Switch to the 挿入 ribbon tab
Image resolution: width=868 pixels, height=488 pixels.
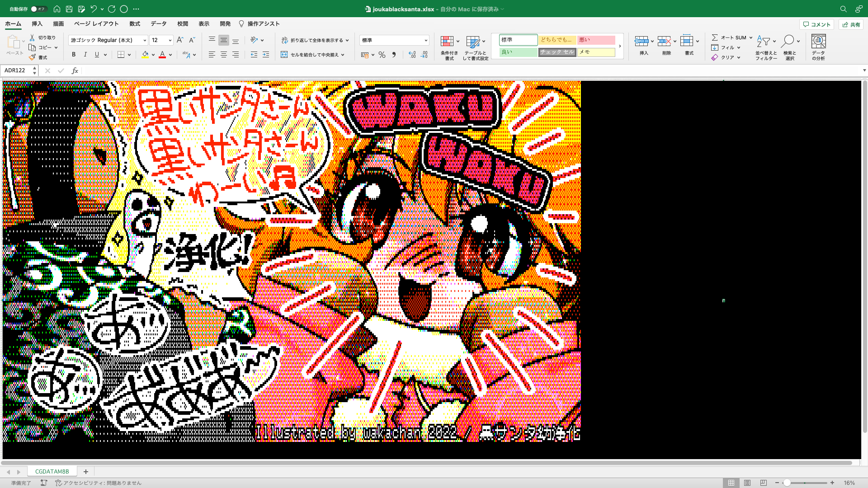coord(37,24)
